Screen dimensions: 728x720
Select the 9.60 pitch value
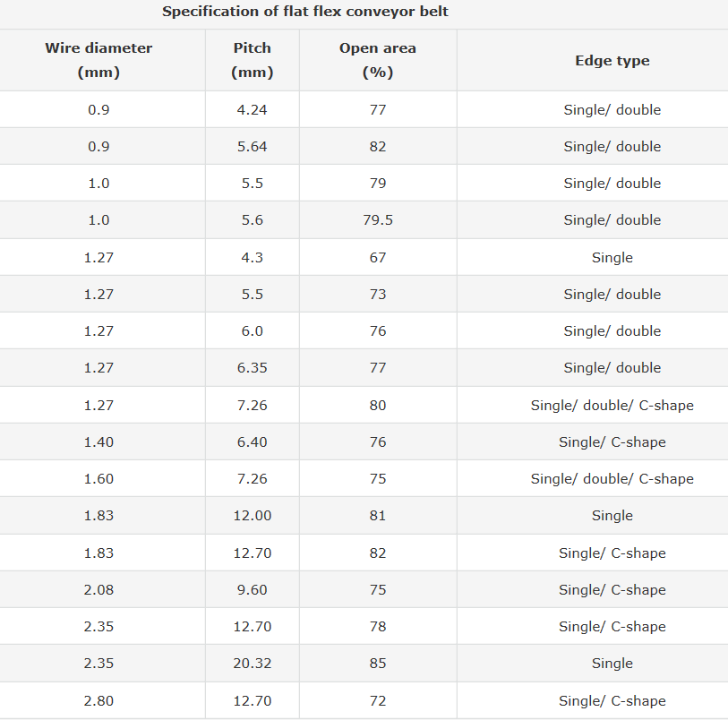pos(253,589)
